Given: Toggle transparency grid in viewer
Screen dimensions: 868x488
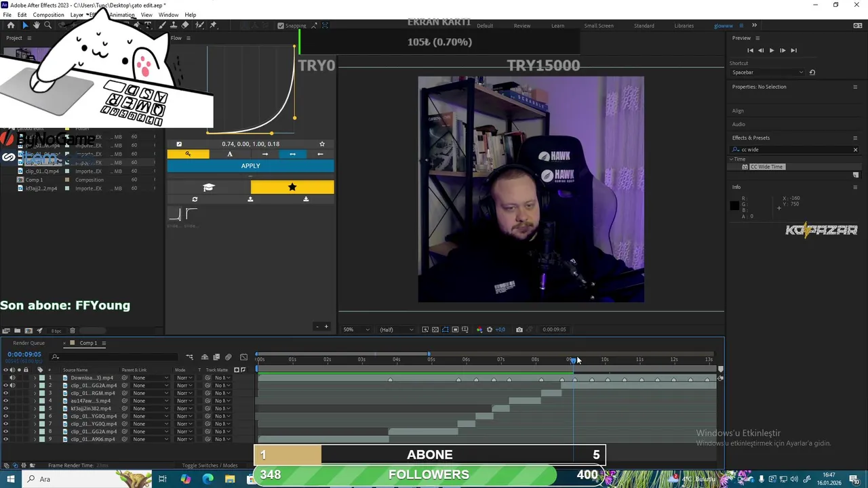Looking at the screenshot, I should [435, 329].
